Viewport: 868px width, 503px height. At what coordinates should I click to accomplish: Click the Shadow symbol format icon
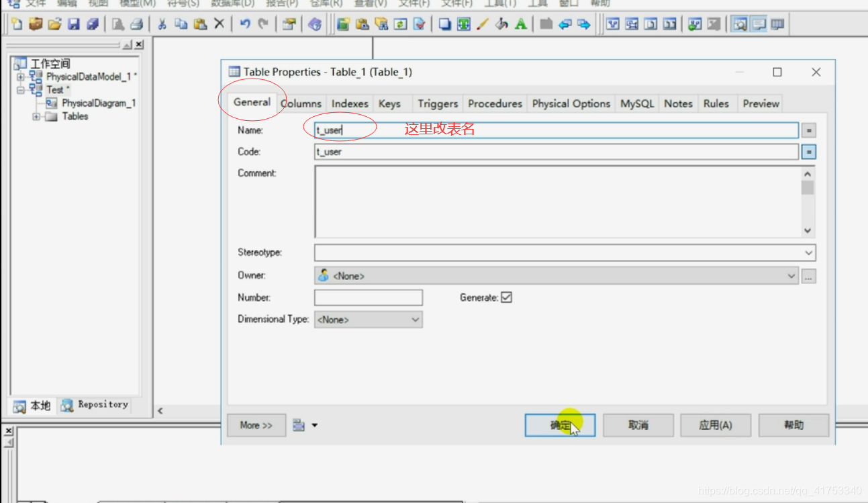(444, 24)
